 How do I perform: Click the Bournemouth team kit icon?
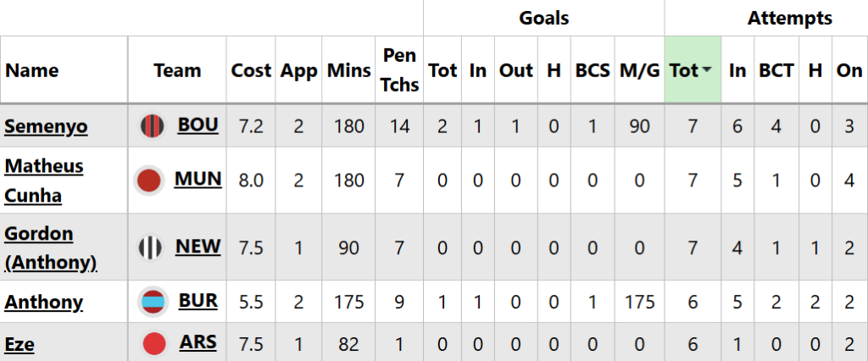pos(151,126)
